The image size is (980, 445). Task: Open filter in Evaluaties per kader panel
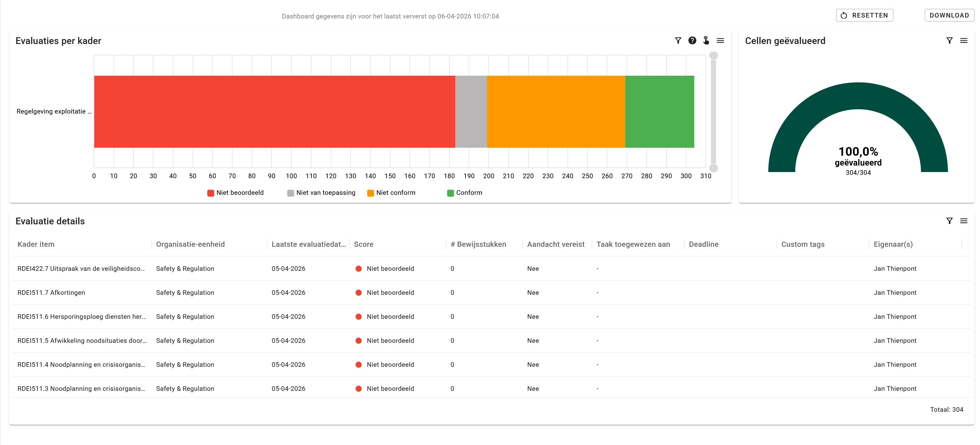tap(678, 41)
